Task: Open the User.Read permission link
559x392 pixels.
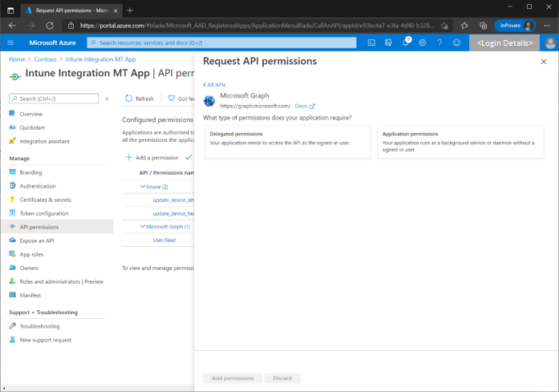Action: tap(164, 240)
